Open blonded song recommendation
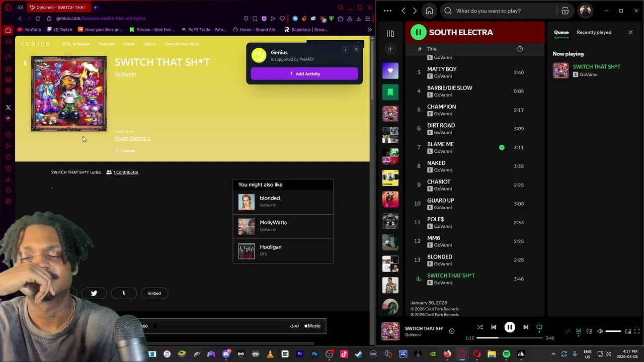This screenshot has height=362, width=644. click(x=283, y=201)
